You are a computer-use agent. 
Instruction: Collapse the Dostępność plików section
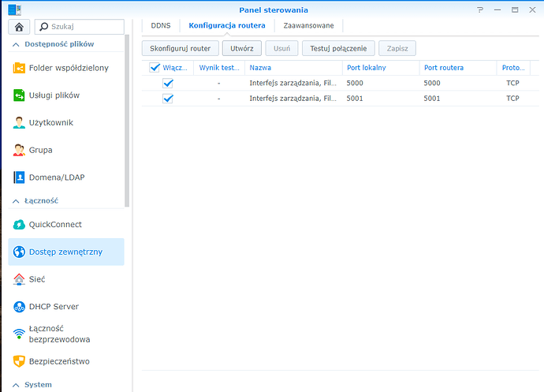coord(16,44)
